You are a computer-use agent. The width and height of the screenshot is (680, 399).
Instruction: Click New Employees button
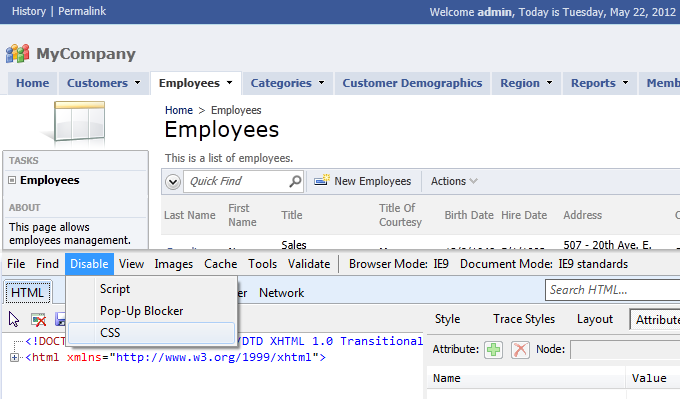(363, 181)
